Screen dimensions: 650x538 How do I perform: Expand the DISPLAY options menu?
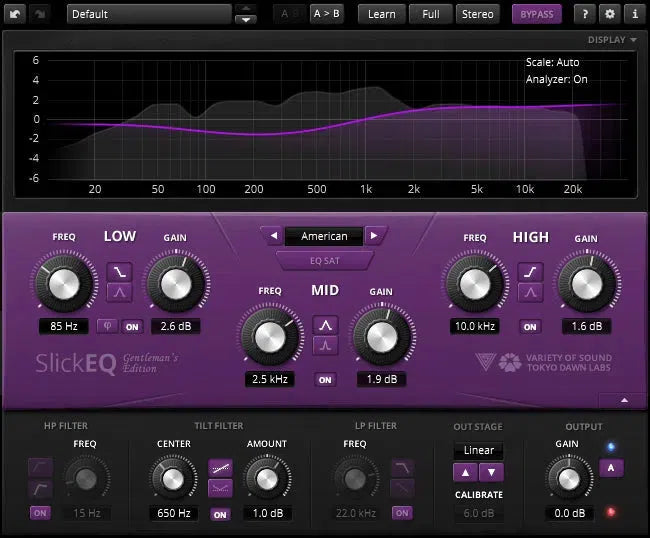coord(612,40)
